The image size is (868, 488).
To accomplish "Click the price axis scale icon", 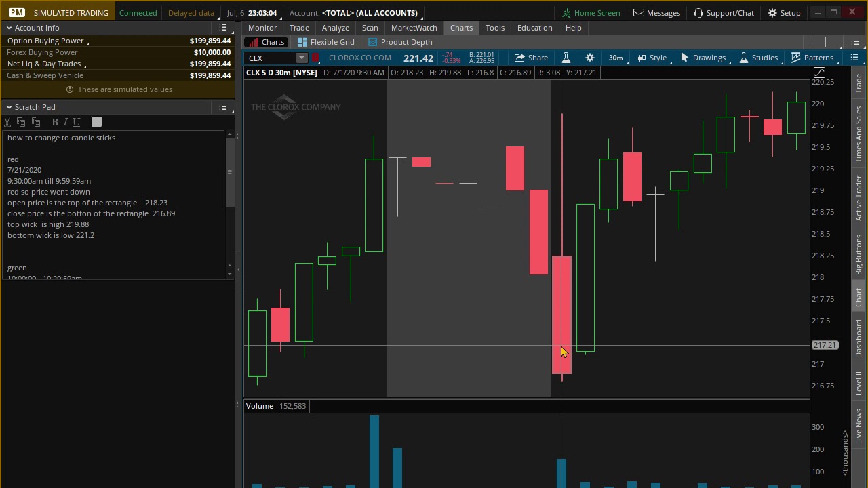I will point(819,73).
